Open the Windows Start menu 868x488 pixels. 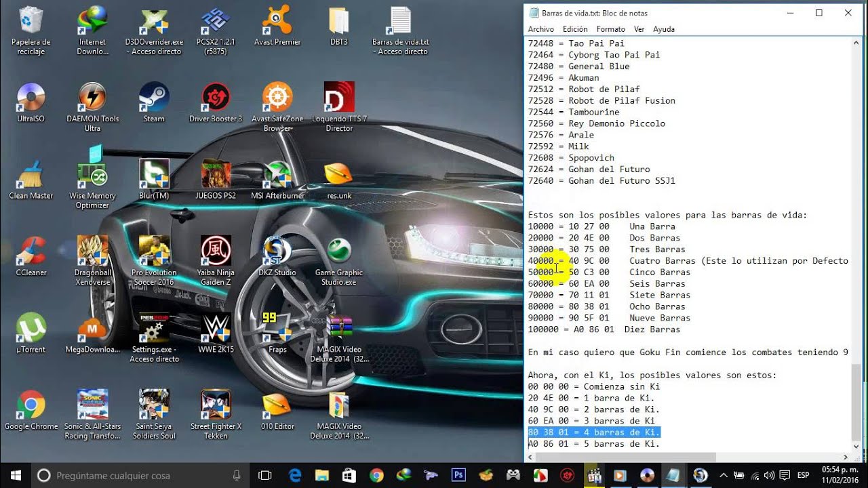(x=16, y=475)
